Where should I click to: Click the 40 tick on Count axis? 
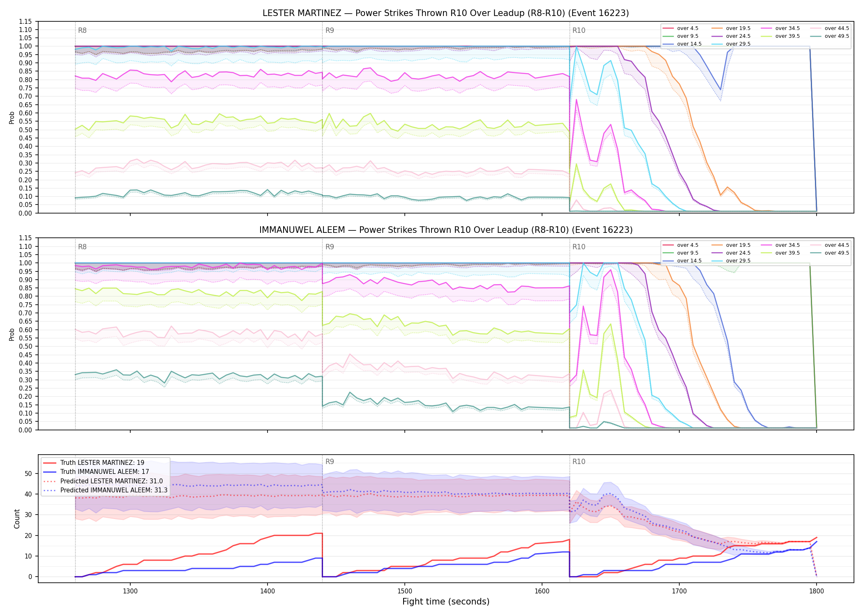pyautogui.click(x=28, y=494)
